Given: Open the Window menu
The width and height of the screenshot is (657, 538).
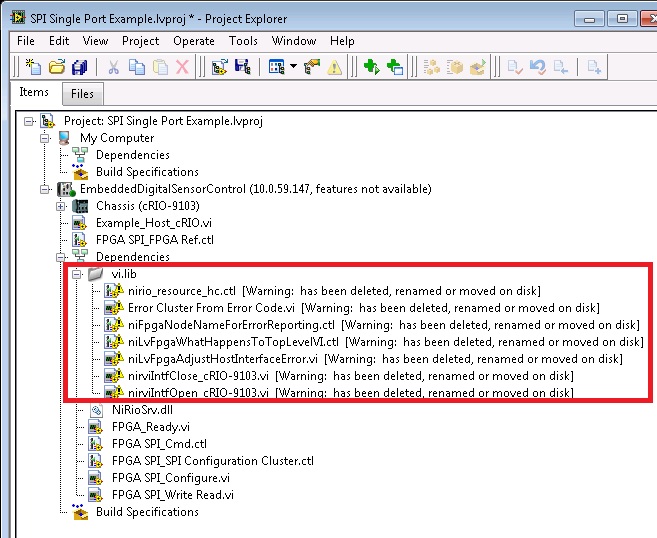Looking at the screenshot, I should click(294, 41).
